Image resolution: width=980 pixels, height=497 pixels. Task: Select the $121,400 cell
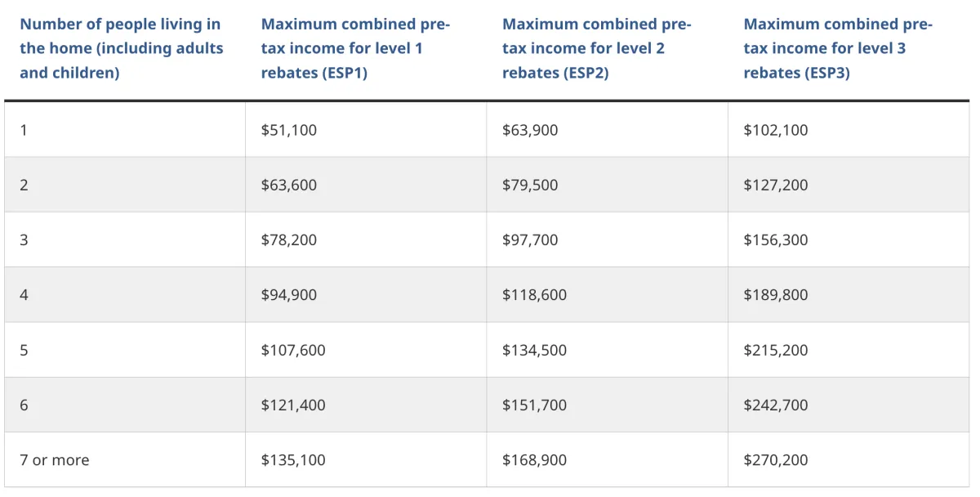293,405
